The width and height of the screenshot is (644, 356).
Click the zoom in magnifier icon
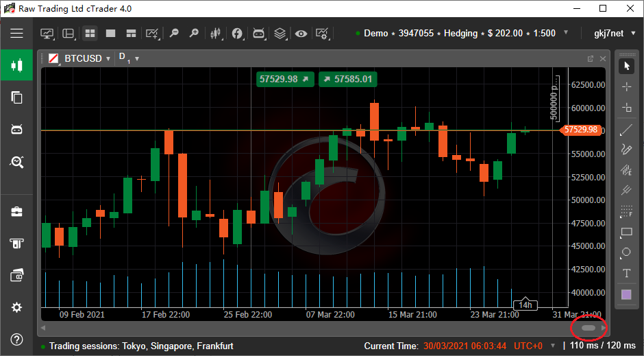pyautogui.click(x=194, y=33)
